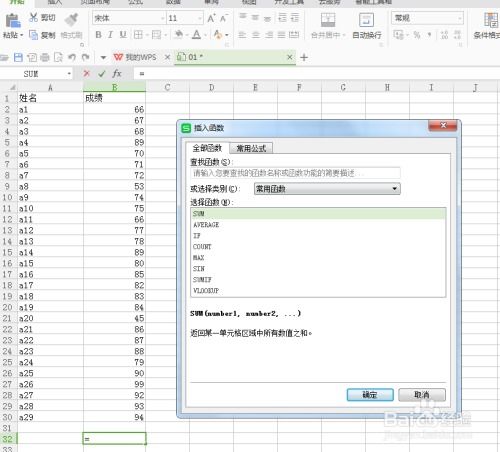The width and height of the screenshot is (500, 452).
Task: Select the Format Painter brush icon
Action: [71, 20]
